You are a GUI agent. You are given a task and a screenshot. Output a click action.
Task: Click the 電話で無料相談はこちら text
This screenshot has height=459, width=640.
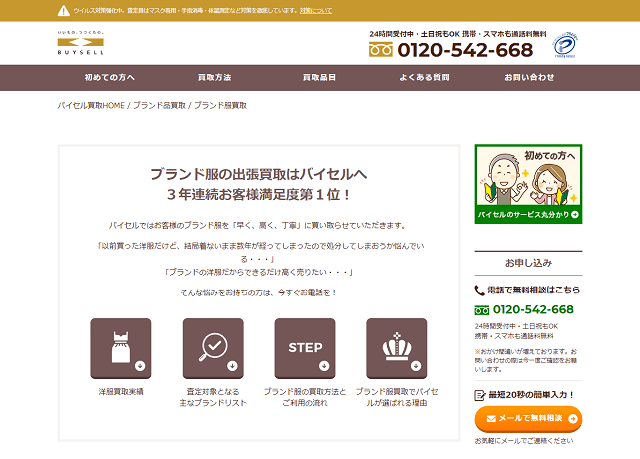pos(533,290)
